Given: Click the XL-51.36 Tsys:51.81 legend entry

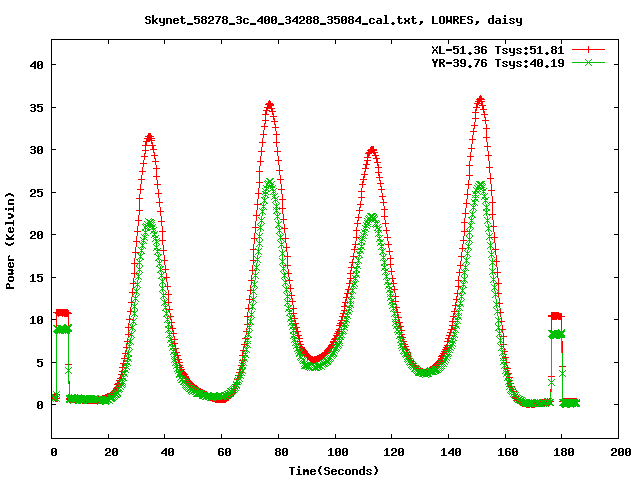Looking at the screenshot, I should pos(498,50).
